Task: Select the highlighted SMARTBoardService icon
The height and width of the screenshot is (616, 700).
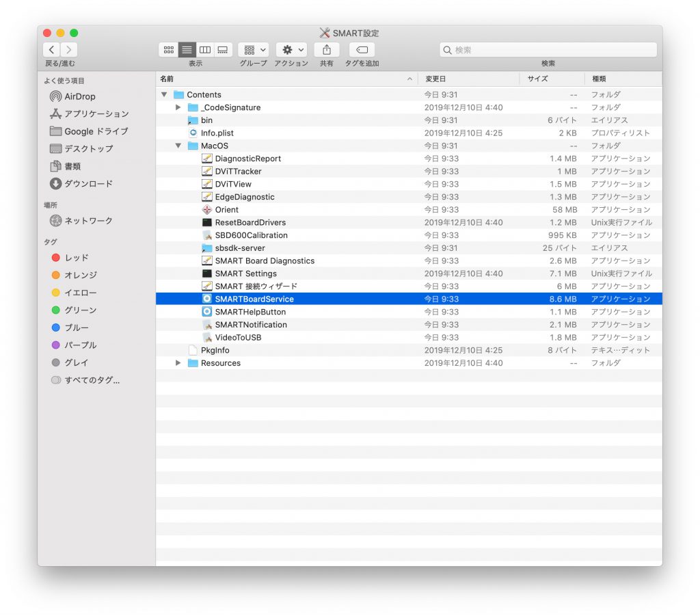Action: (206, 299)
